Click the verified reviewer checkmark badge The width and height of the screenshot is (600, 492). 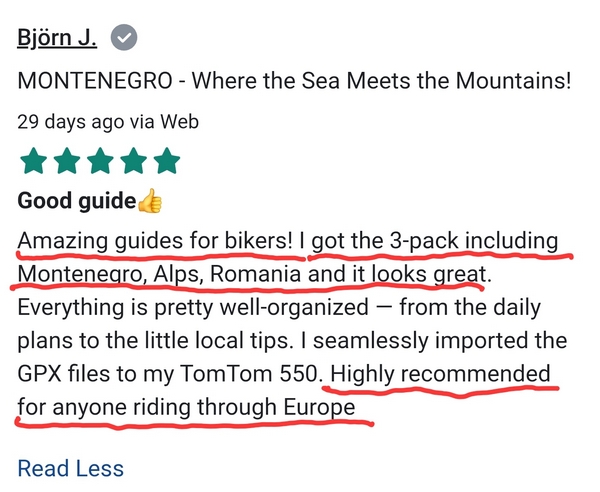[x=124, y=37]
